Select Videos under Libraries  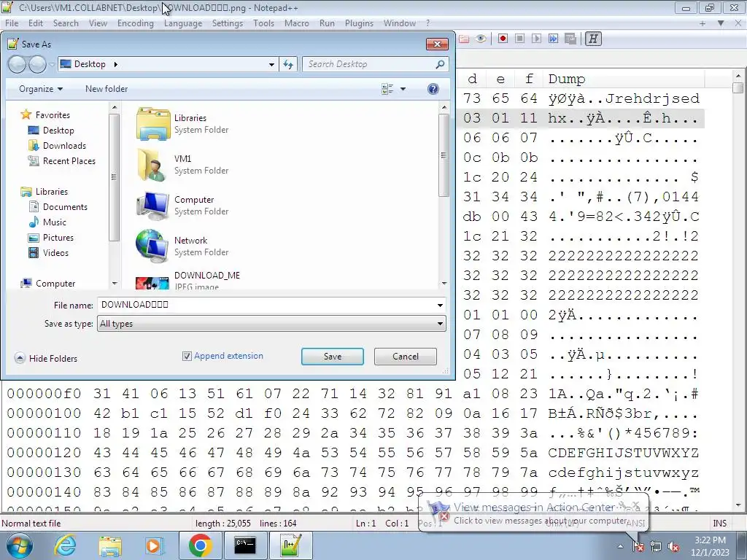click(x=49, y=253)
